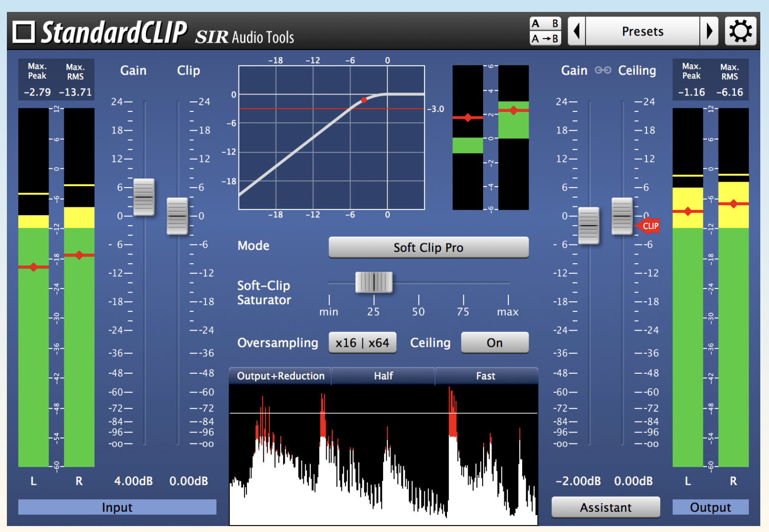Image resolution: width=769 pixels, height=532 pixels.
Task: Open the Fast waveform speed selector
Action: point(486,376)
